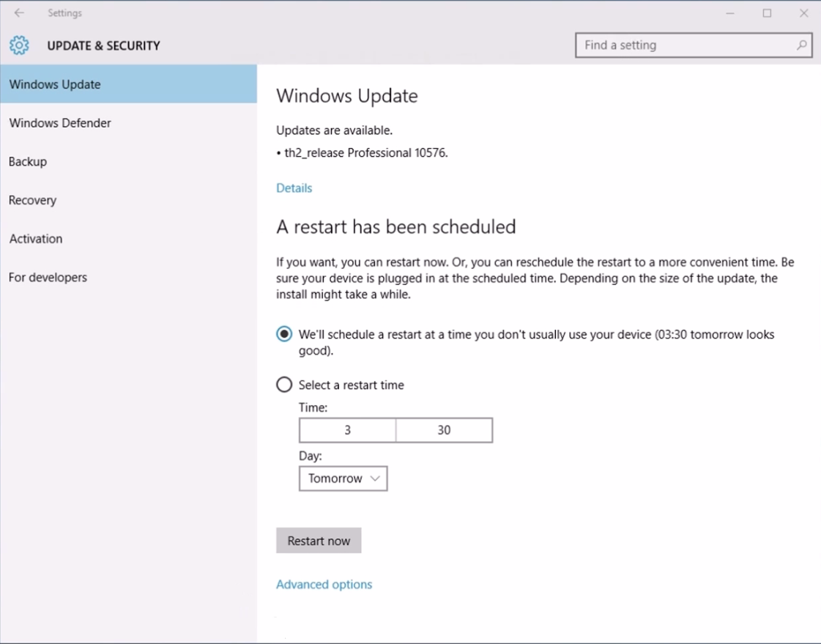Click the 'A restart has been scheduled' heading
The width and height of the screenshot is (821, 644).
click(x=395, y=226)
